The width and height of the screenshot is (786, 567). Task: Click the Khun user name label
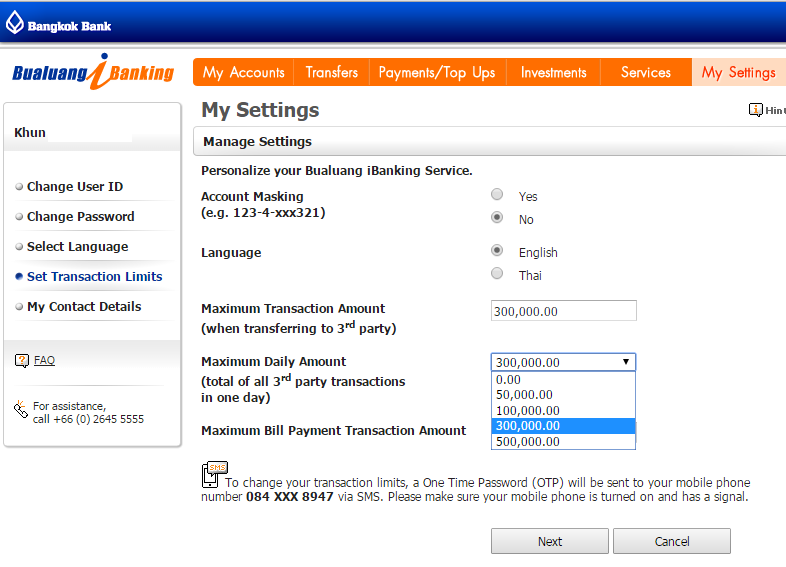click(x=30, y=133)
